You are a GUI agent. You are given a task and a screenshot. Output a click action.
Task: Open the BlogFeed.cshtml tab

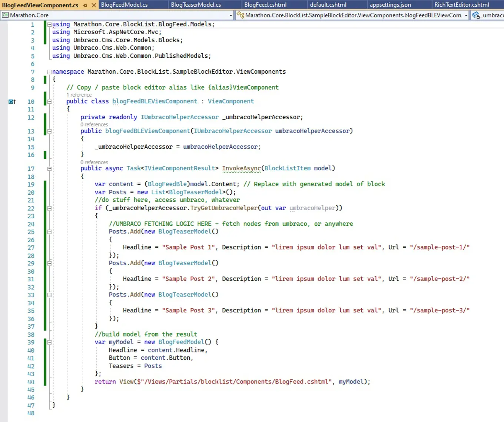tap(265, 5)
